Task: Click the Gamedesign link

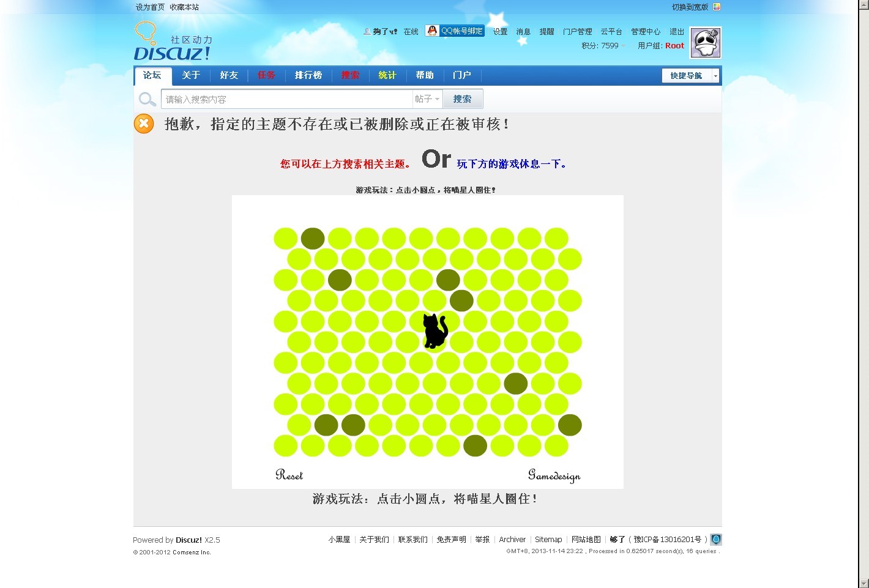Action: coord(554,476)
